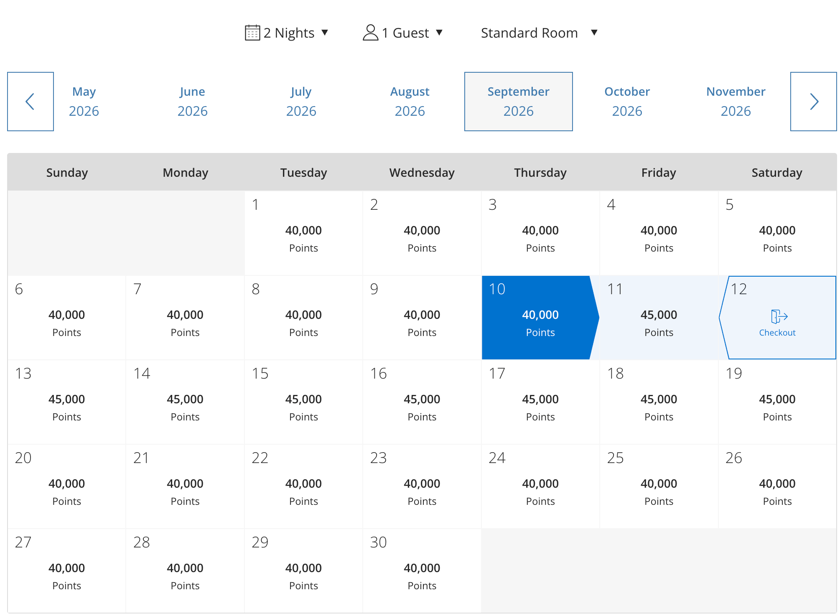Select the October 2026 month tab
Image resolution: width=840 pixels, height=616 pixels.
627,102
